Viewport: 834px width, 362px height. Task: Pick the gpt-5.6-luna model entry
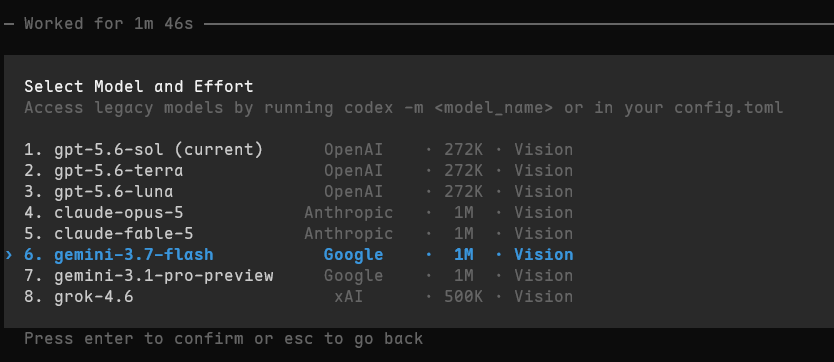[298, 191]
